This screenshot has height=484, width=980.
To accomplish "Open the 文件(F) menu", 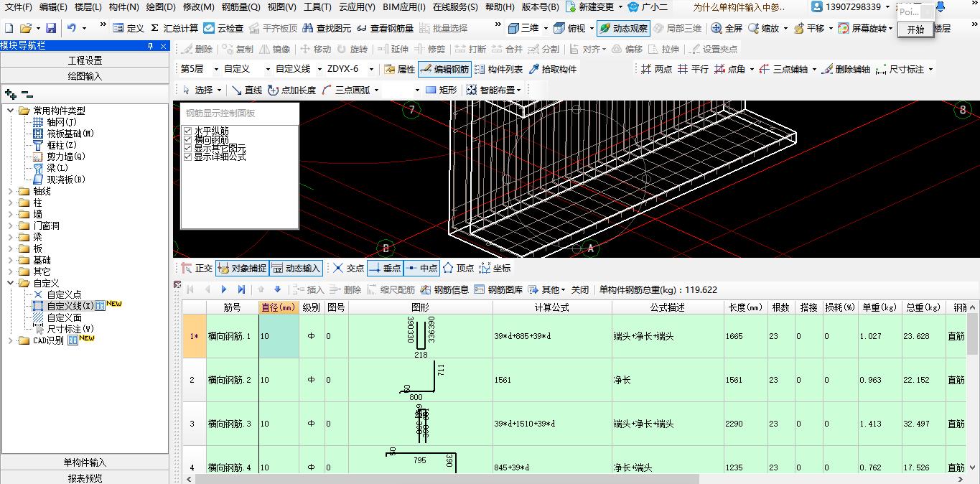I will coord(19,6).
